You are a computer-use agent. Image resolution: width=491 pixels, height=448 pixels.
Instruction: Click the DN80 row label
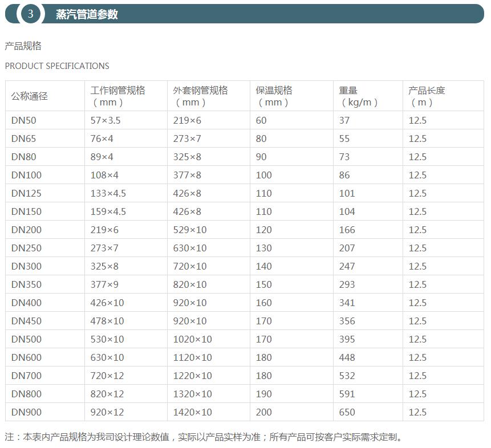pyautogui.click(x=24, y=157)
